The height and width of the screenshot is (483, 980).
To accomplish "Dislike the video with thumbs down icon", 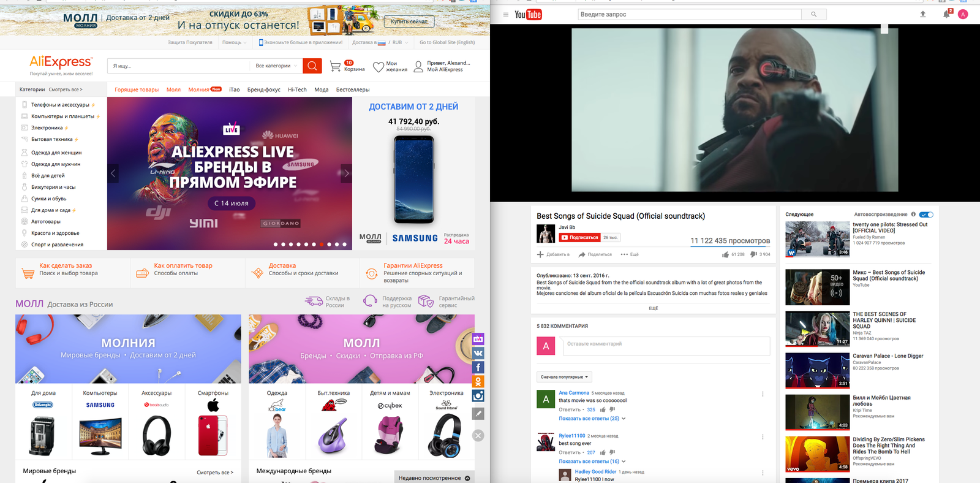I will tap(753, 254).
